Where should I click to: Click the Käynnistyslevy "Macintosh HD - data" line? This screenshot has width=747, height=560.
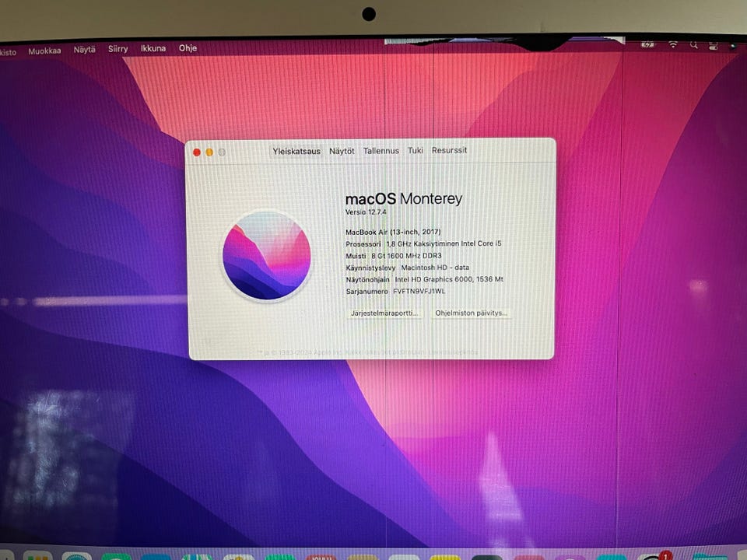tap(407, 268)
